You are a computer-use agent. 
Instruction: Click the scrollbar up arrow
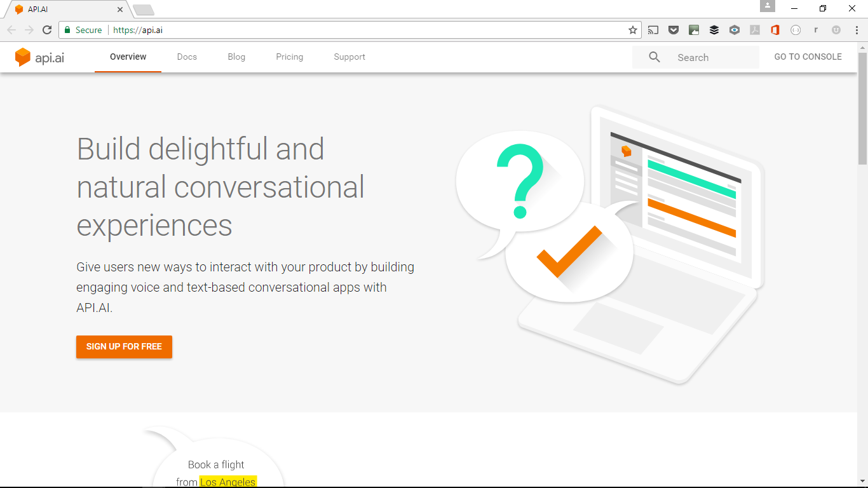click(862, 48)
